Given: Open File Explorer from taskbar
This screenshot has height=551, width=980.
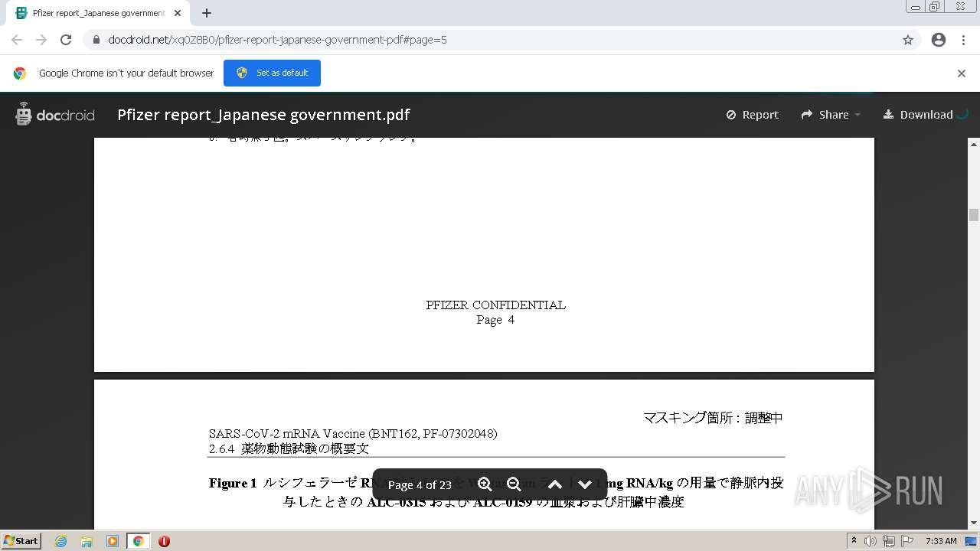Looking at the screenshot, I should (87, 541).
